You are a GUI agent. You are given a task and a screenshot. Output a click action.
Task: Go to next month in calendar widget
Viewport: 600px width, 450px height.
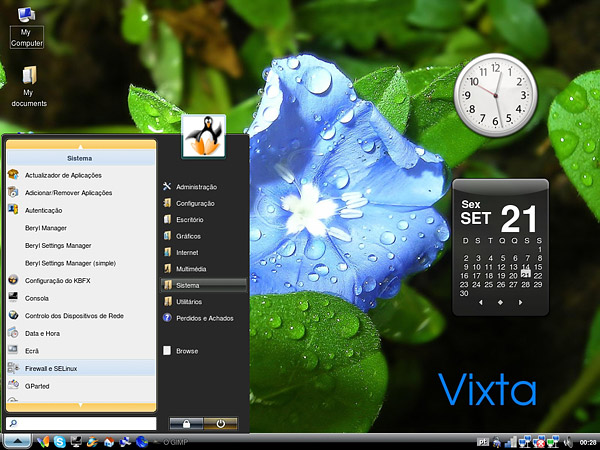(x=520, y=302)
